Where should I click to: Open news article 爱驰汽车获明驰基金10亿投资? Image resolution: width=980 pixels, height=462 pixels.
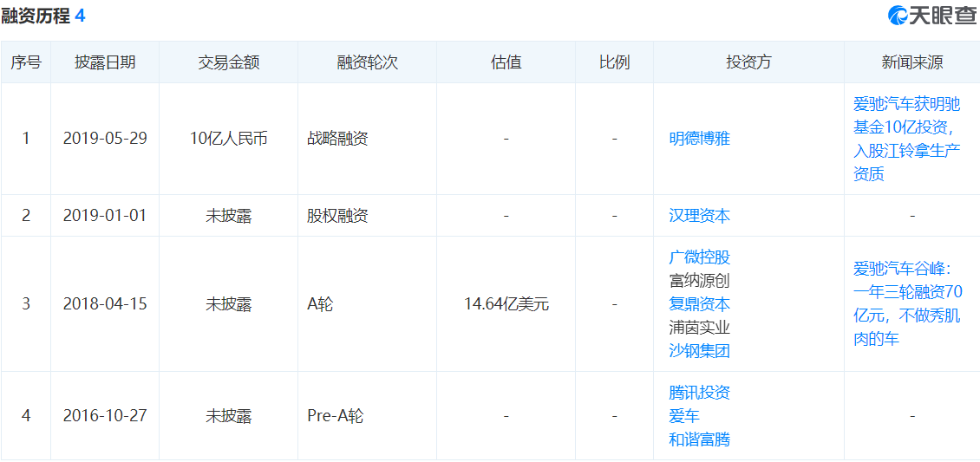[x=906, y=139]
